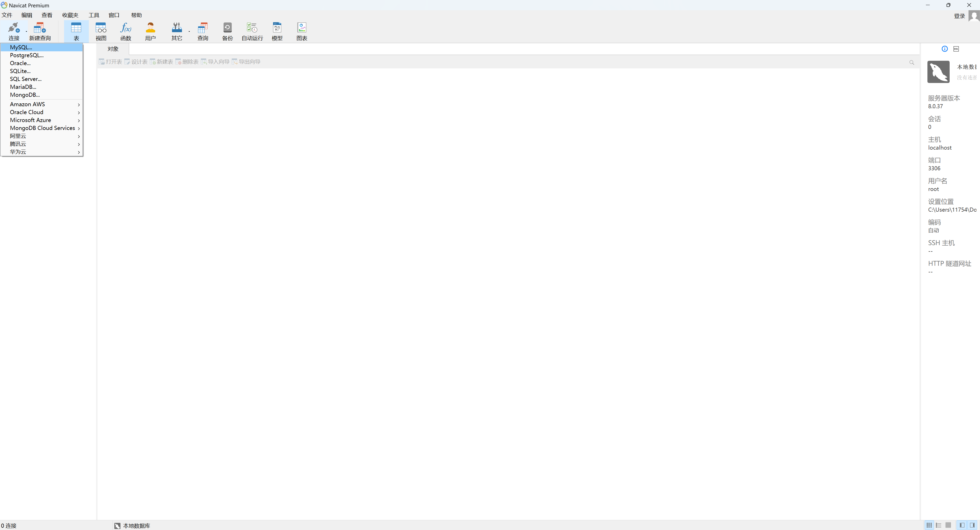Select the 对象 (Objects) tab
This screenshot has width=980, height=530.
click(x=113, y=49)
